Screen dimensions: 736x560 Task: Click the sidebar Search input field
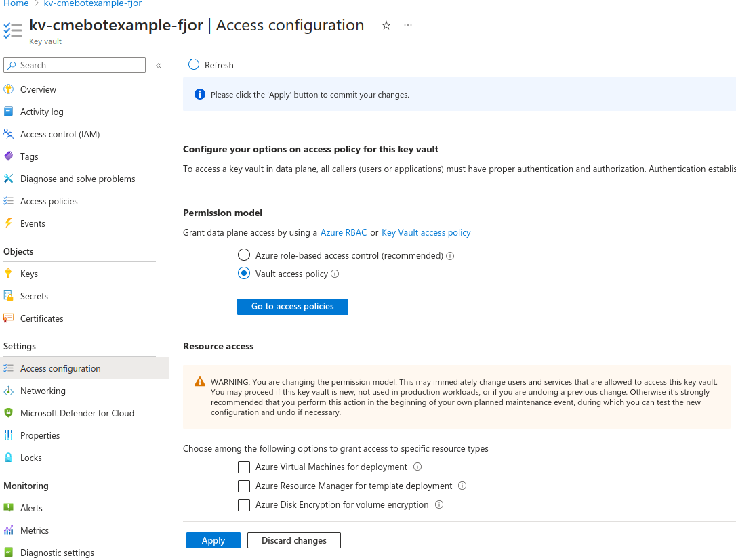tap(75, 65)
